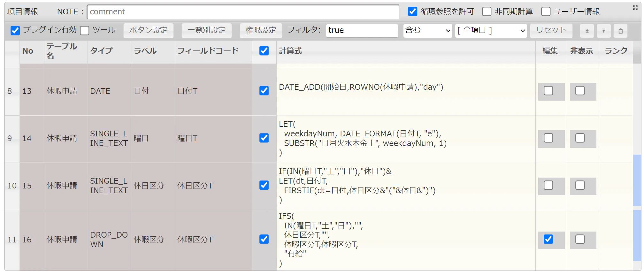Viewport: 644px width, 275px height.
Task: Open the 一覧別設定 settings button
Action: [207, 30]
